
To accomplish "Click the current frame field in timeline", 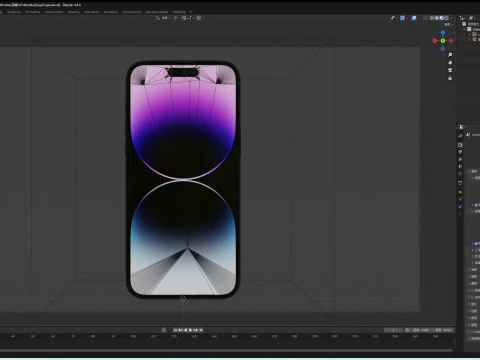I will [x=393, y=330].
